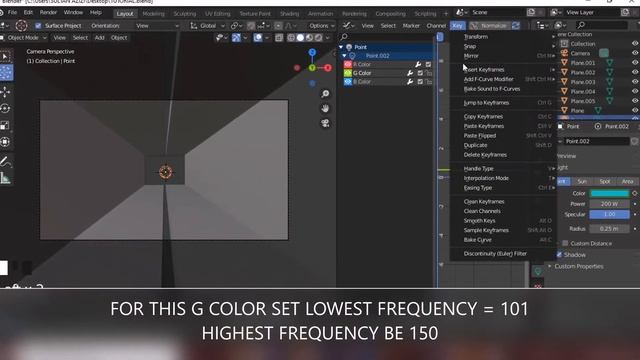
Task: Hide Camera with its eye icon
Action: pos(635,53)
